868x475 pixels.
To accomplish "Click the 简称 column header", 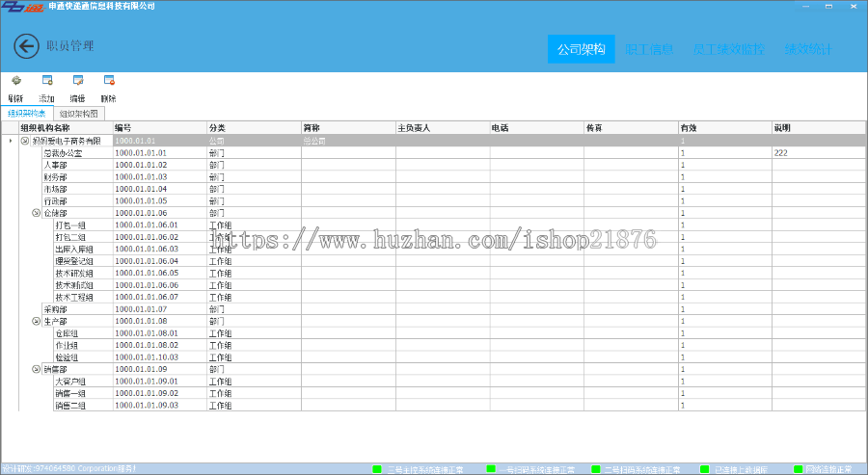I will pos(348,128).
